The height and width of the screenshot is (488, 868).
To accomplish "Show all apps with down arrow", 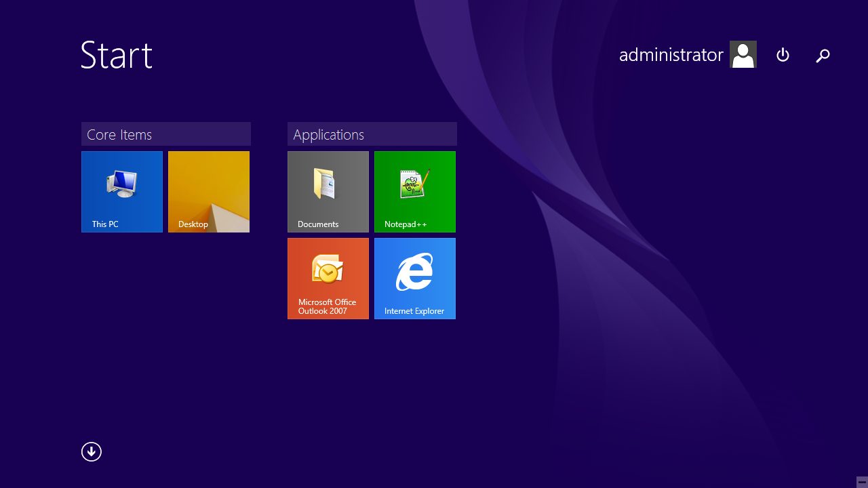I will pyautogui.click(x=92, y=452).
